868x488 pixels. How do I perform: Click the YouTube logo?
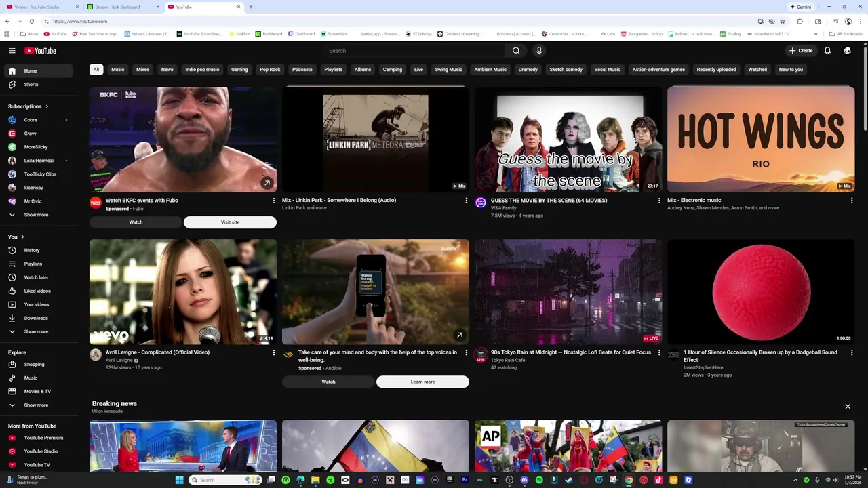[40, 51]
